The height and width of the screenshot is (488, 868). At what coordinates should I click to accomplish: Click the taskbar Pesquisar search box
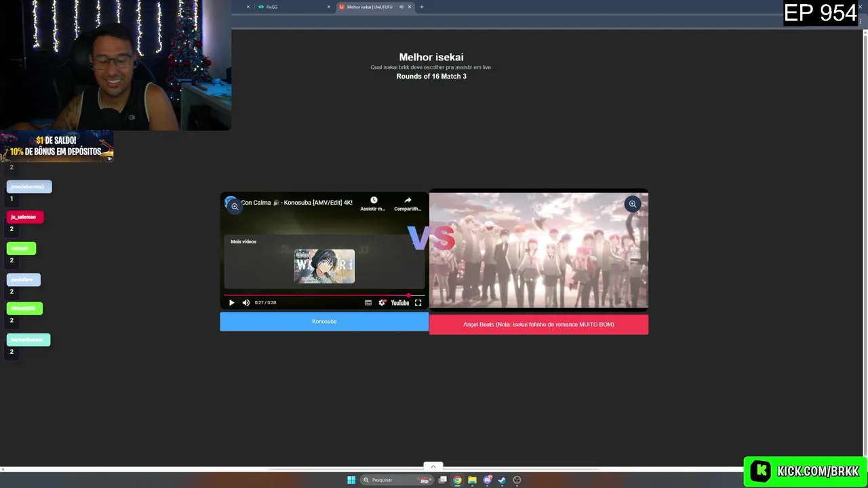pyautogui.click(x=397, y=480)
